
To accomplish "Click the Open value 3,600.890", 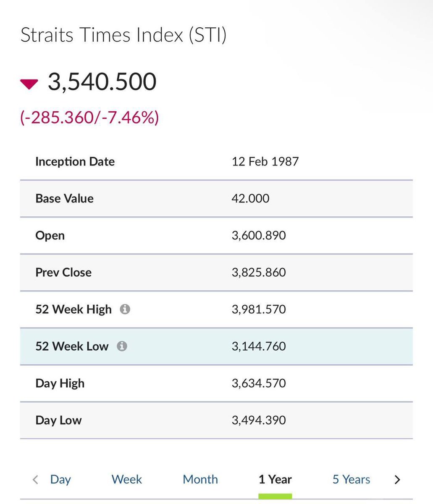I will coord(259,235).
